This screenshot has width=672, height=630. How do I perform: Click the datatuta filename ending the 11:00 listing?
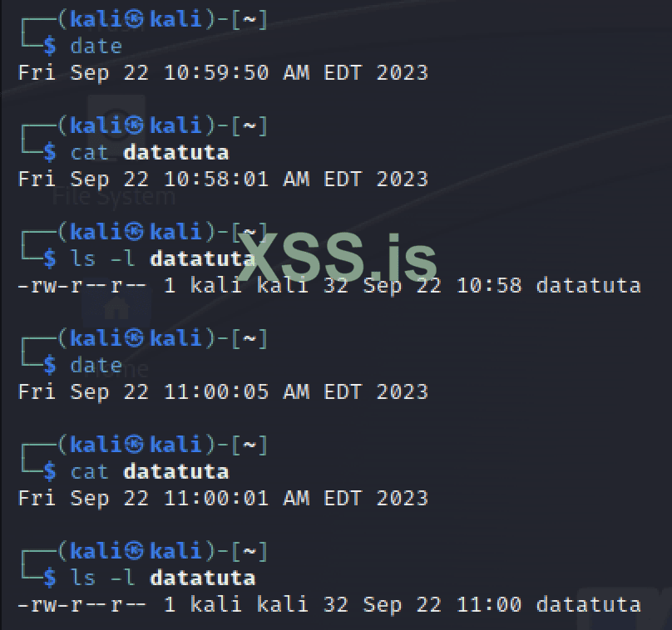[x=588, y=604]
